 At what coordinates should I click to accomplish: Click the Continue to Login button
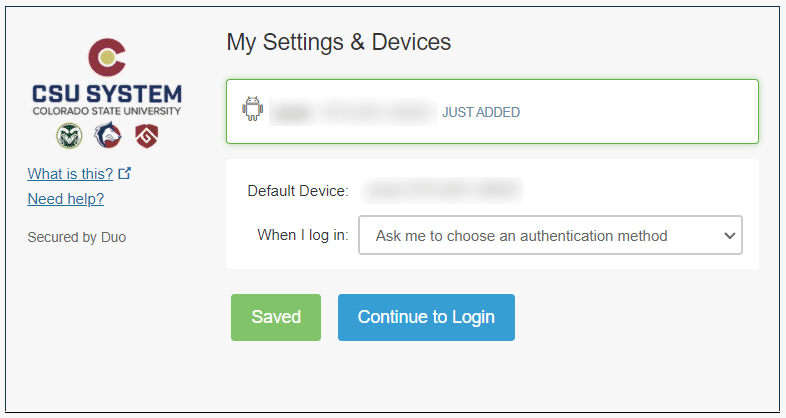point(426,317)
